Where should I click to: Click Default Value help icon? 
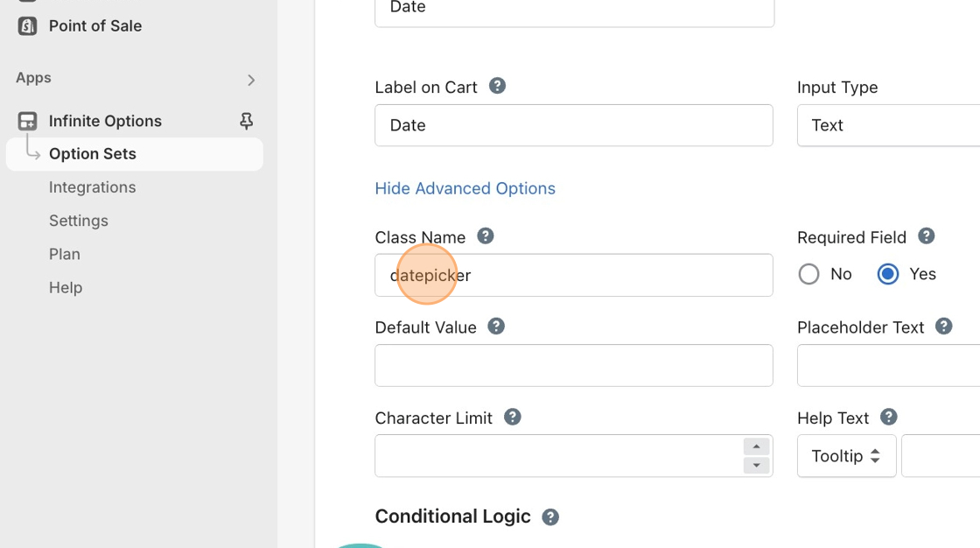click(x=496, y=327)
